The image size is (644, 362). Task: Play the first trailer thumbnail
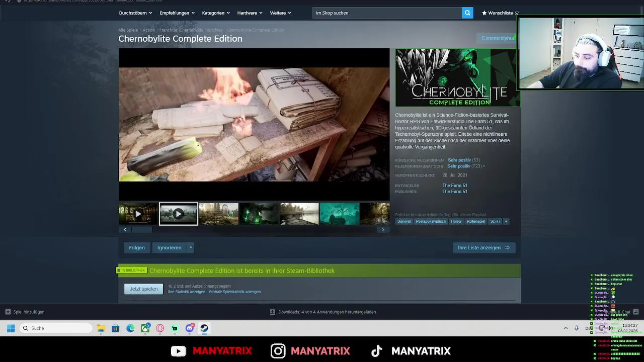tap(138, 214)
